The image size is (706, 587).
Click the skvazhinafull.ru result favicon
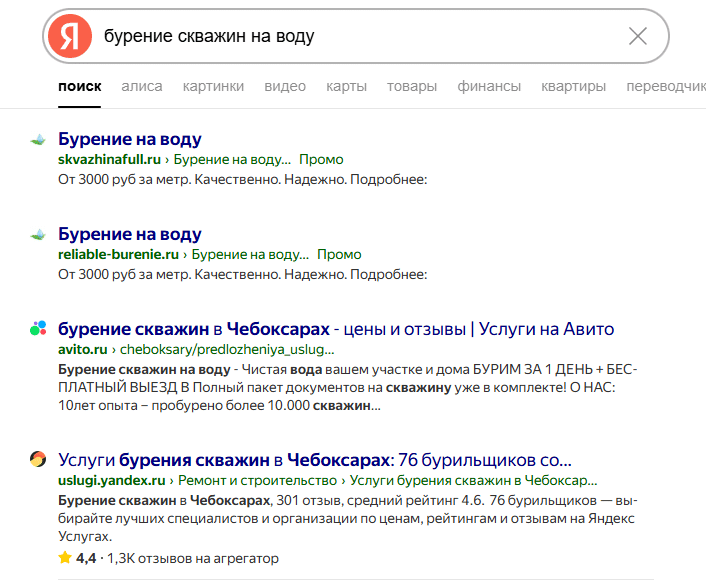38,140
